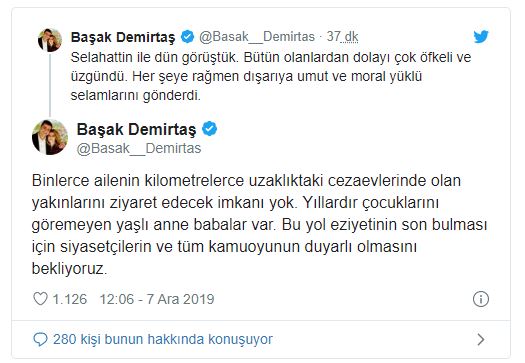Open the "37 dk" timestamp link
Viewport: 525px width, 363px height.
[x=343, y=37]
